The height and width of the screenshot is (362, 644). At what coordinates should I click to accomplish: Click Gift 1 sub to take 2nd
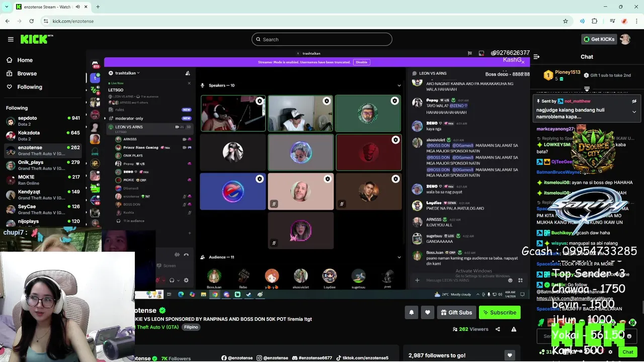[x=607, y=75]
